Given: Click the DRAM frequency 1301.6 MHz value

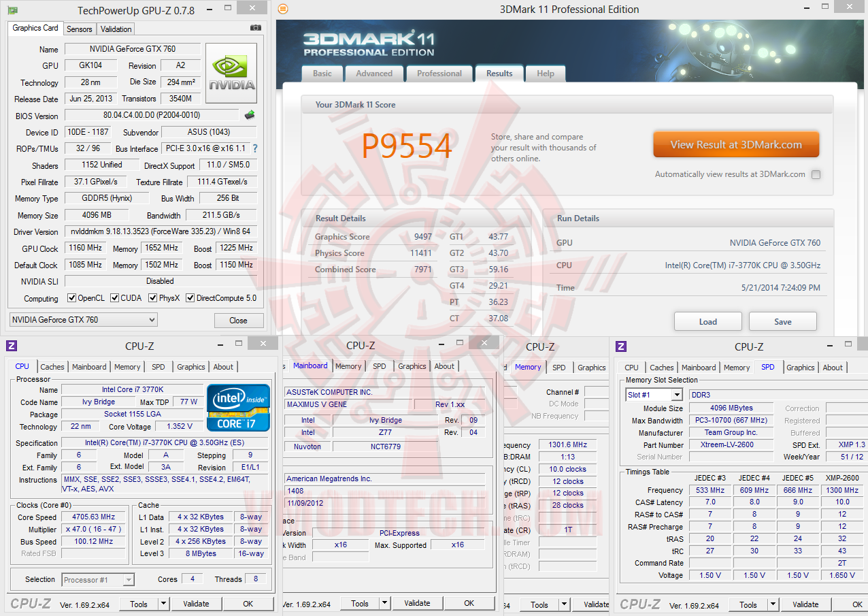Looking at the screenshot, I should point(567,444).
